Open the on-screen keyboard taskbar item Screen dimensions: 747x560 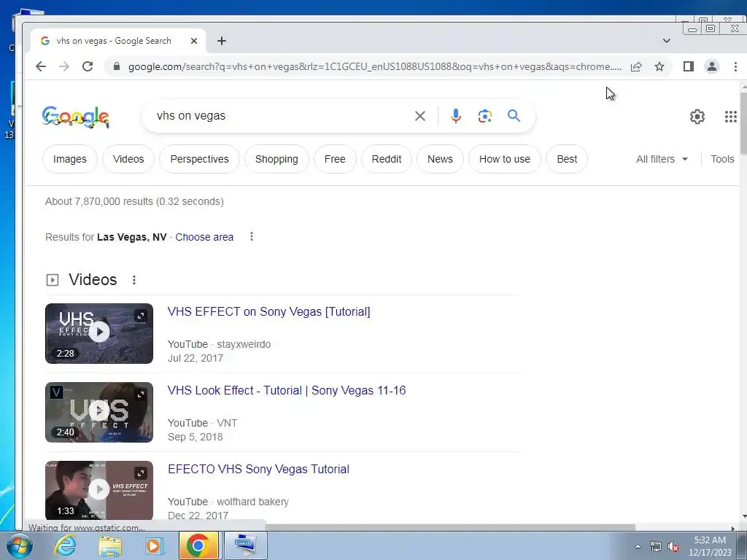245,545
